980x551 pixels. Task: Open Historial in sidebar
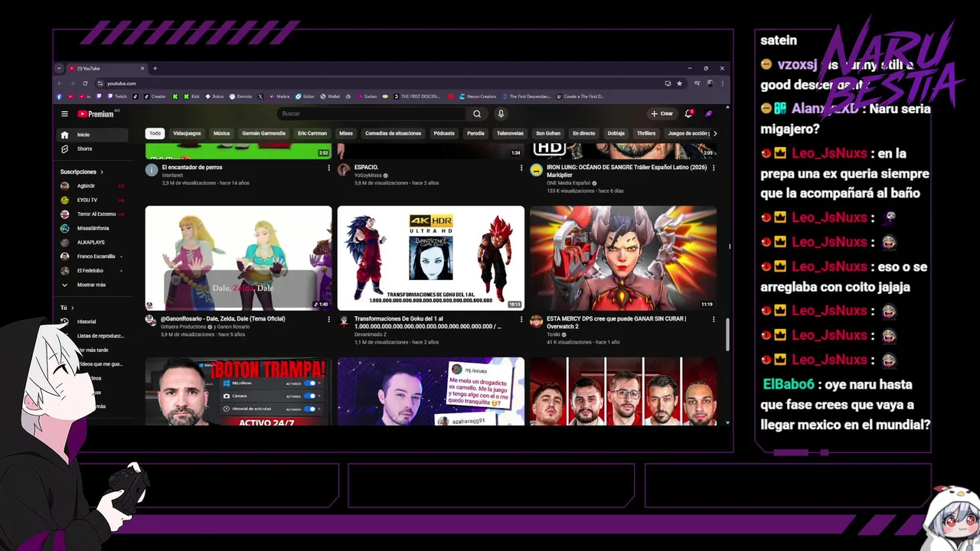pyautogui.click(x=93, y=321)
